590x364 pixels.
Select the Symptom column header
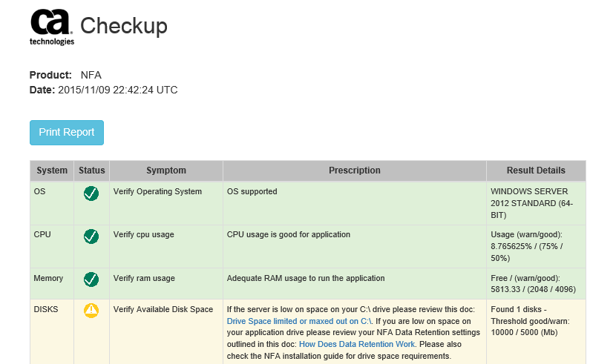166,171
